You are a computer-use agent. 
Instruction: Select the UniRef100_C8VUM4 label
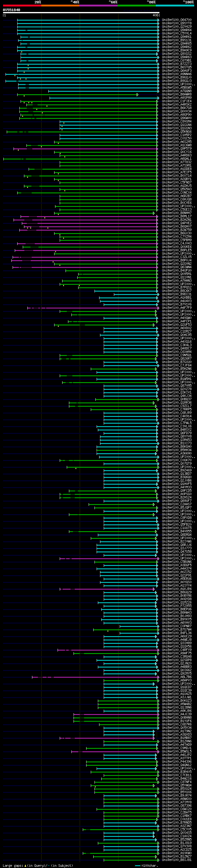click(x=176, y=122)
